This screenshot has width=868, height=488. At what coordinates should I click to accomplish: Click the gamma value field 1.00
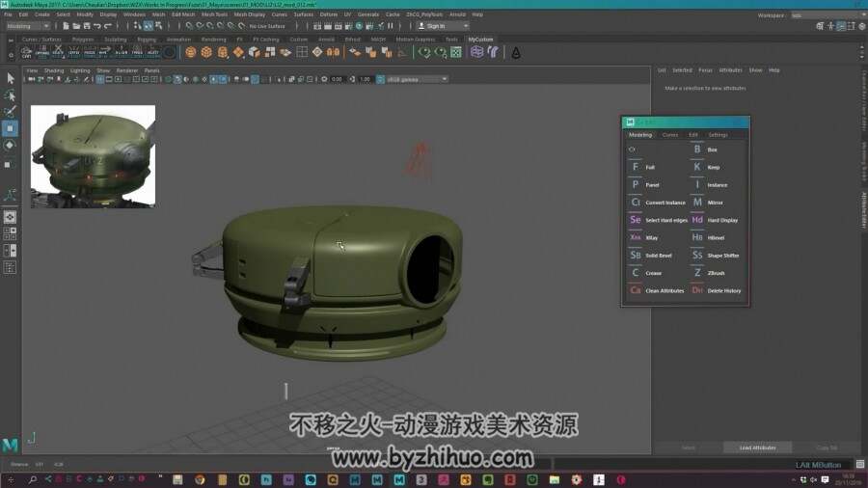click(365, 79)
